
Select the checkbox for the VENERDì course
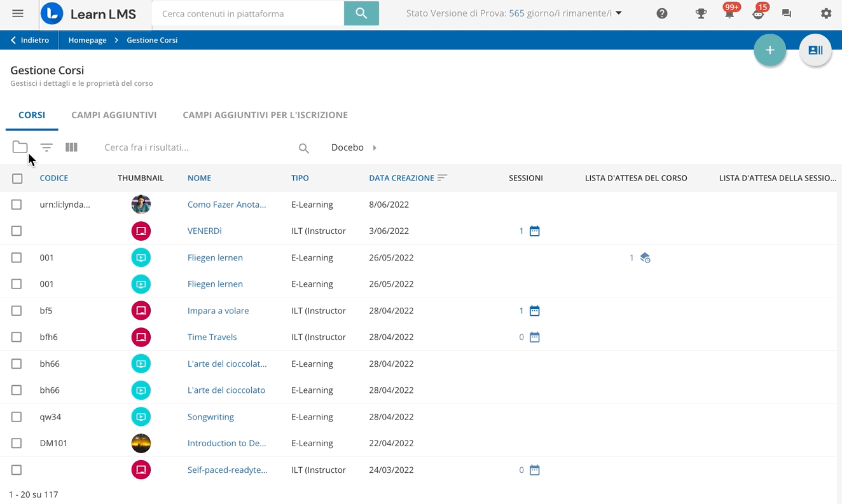click(17, 231)
